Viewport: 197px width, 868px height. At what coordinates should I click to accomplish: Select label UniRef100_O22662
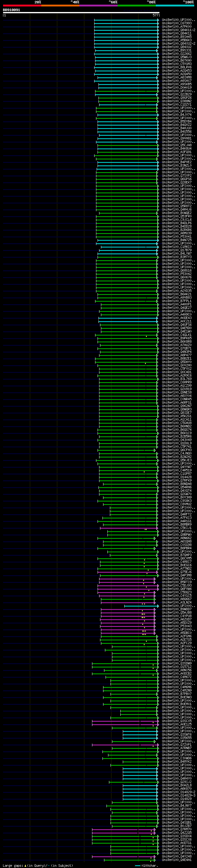coord(177,54)
